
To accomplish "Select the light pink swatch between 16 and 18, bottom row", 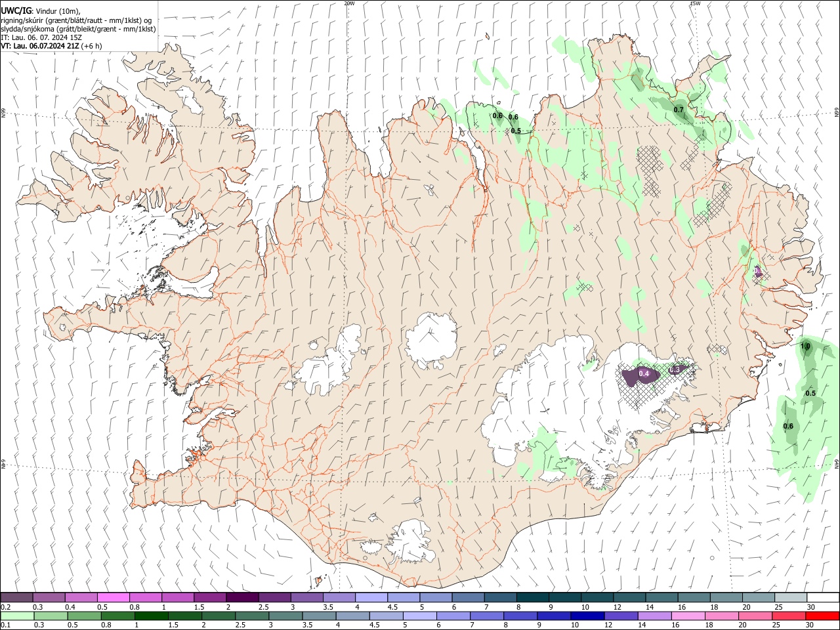I will click(x=687, y=616).
